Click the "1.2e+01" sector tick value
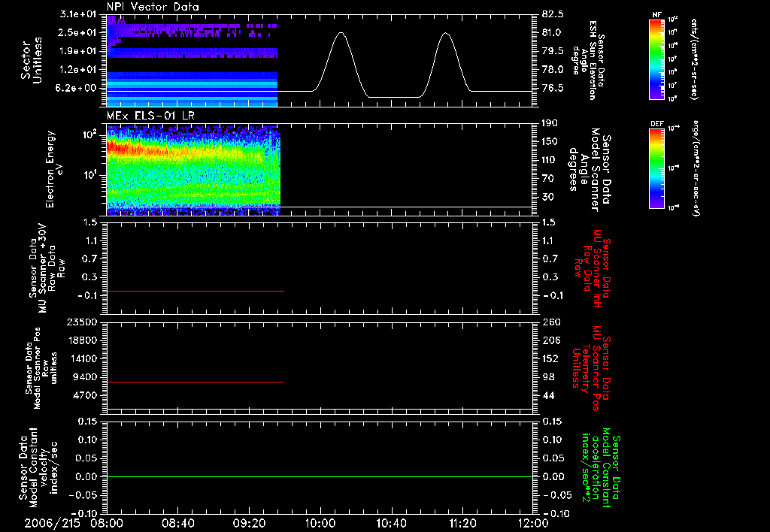This screenshot has width=770, height=532. pyautogui.click(x=78, y=70)
